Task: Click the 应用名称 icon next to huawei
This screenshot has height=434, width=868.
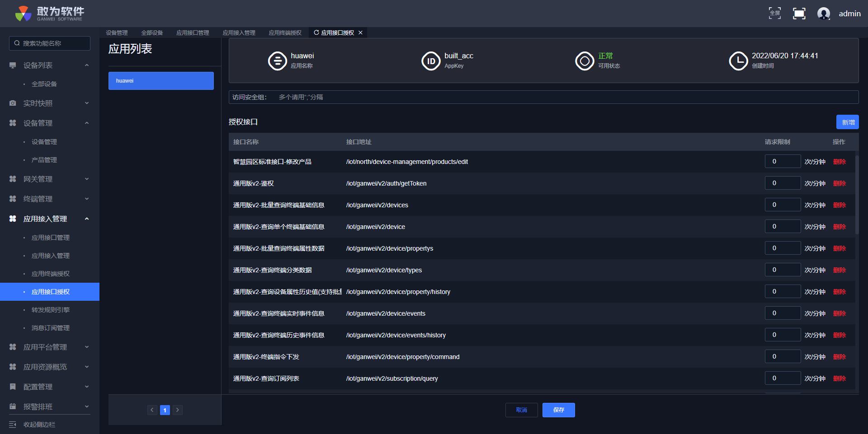Action: [x=277, y=61]
